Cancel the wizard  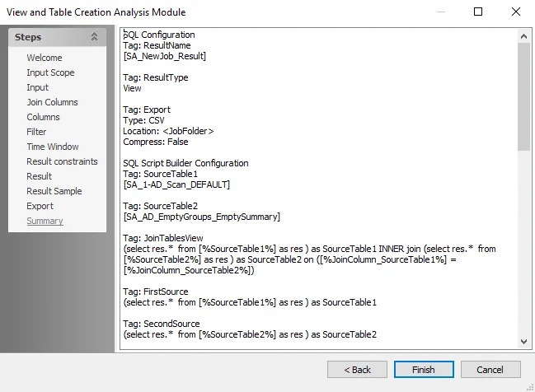(x=490, y=370)
